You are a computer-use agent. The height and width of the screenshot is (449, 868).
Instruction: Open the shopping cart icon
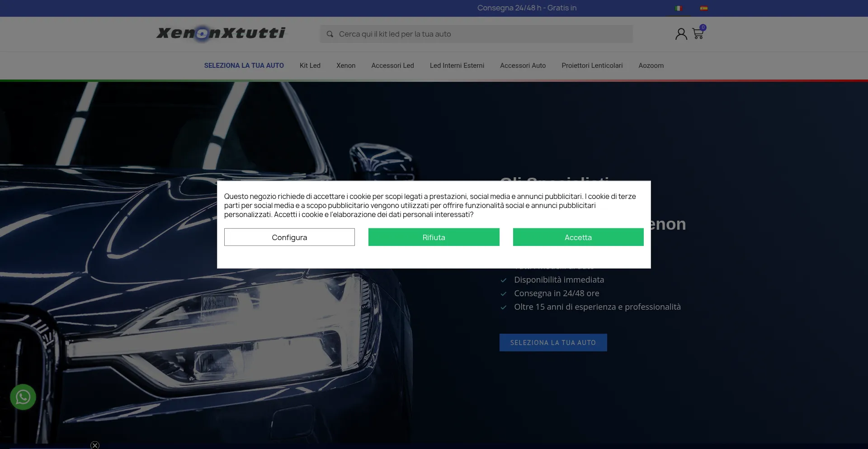coord(698,34)
